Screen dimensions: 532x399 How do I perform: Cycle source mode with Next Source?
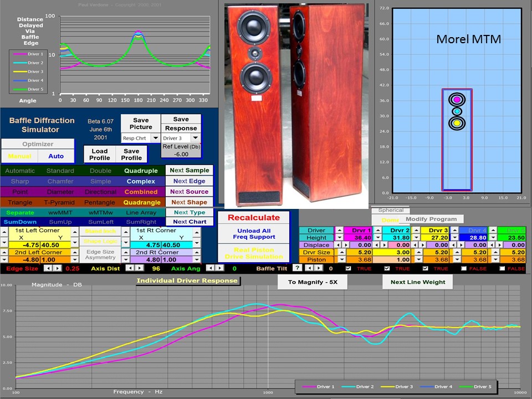click(190, 191)
